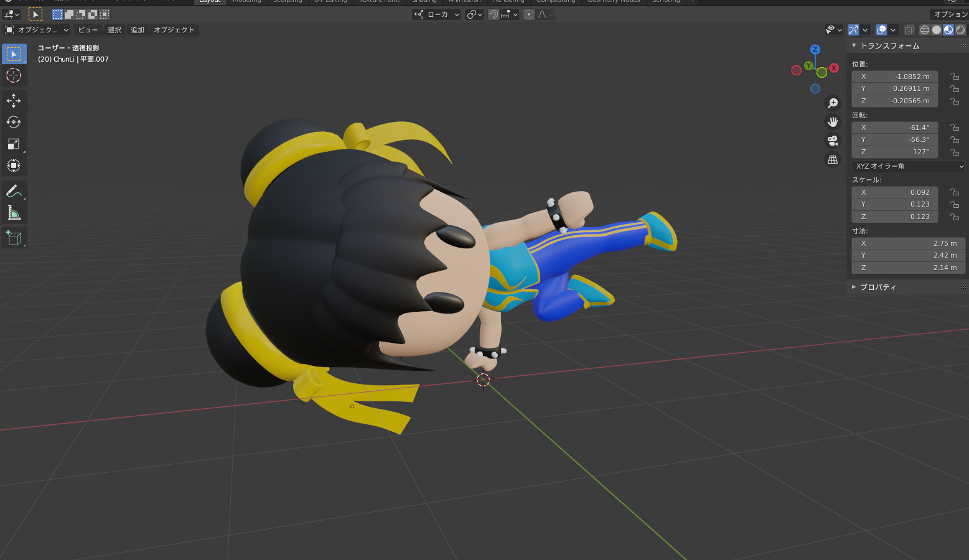Screen dimensions: 969x560
Task: Open the snapping options dropdown
Action: click(x=510, y=14)
